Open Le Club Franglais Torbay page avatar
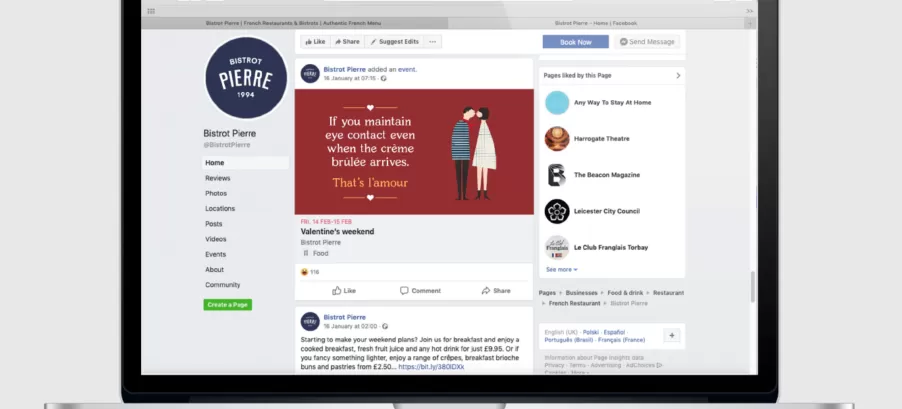 (557, 247)
